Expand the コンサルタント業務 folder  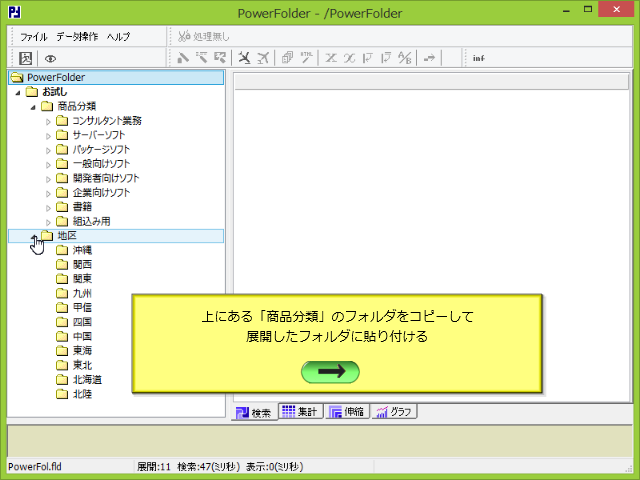click(x=48, y=122)
